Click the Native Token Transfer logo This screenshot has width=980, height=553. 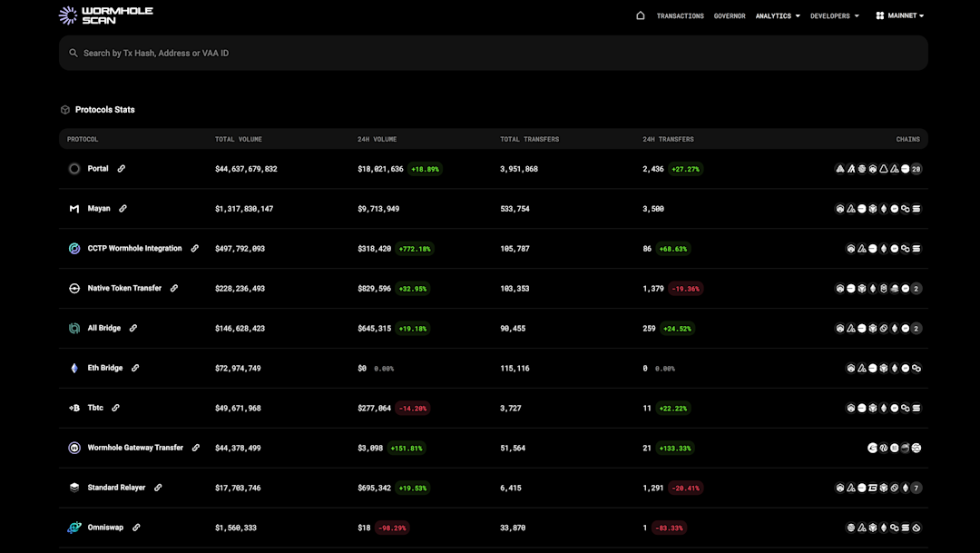74,289
